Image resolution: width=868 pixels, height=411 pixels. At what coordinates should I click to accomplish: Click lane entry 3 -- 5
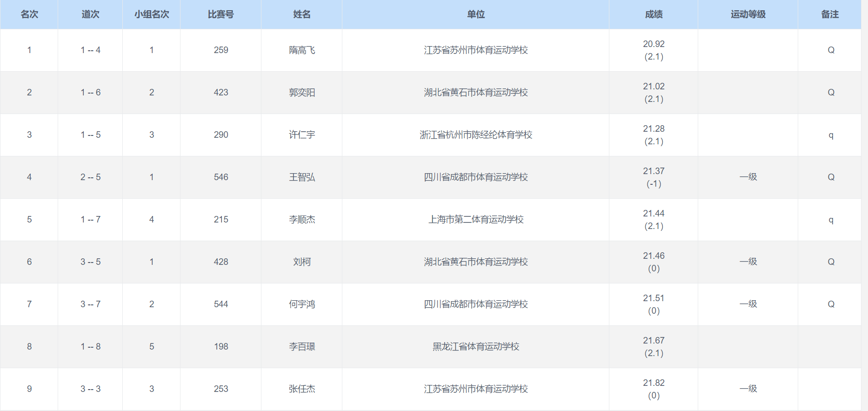(x=90, y=262)
